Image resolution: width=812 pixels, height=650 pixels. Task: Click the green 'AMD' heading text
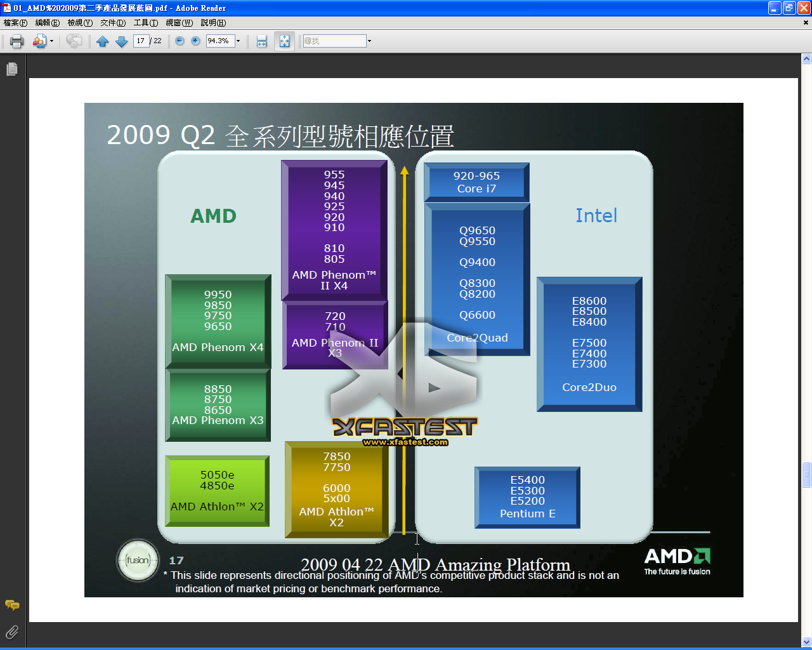tap(213, 216)
